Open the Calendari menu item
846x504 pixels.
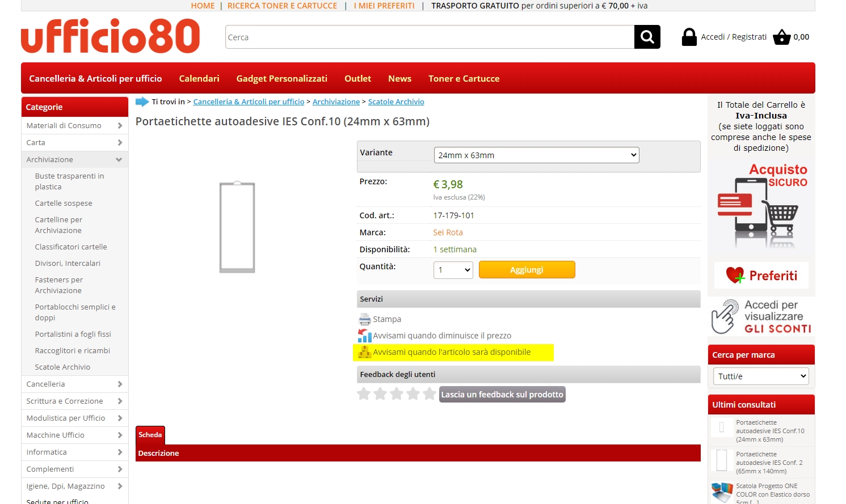coord(199,79)
